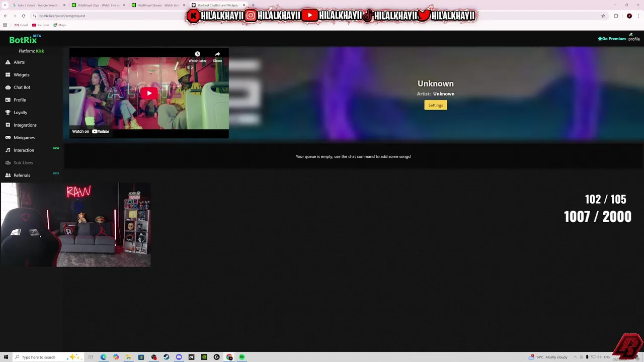
Task: Click the ENG language indicator
Action: (x=607, y=357)
